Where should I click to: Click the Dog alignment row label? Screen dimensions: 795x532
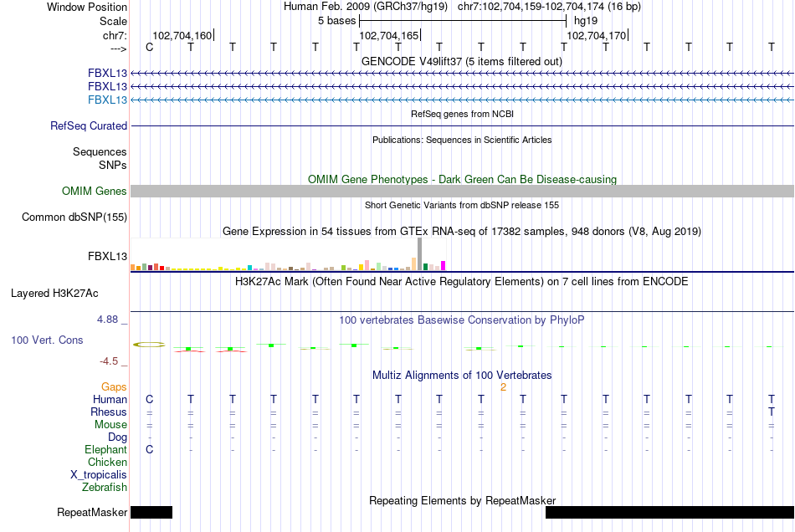point(117,437)
